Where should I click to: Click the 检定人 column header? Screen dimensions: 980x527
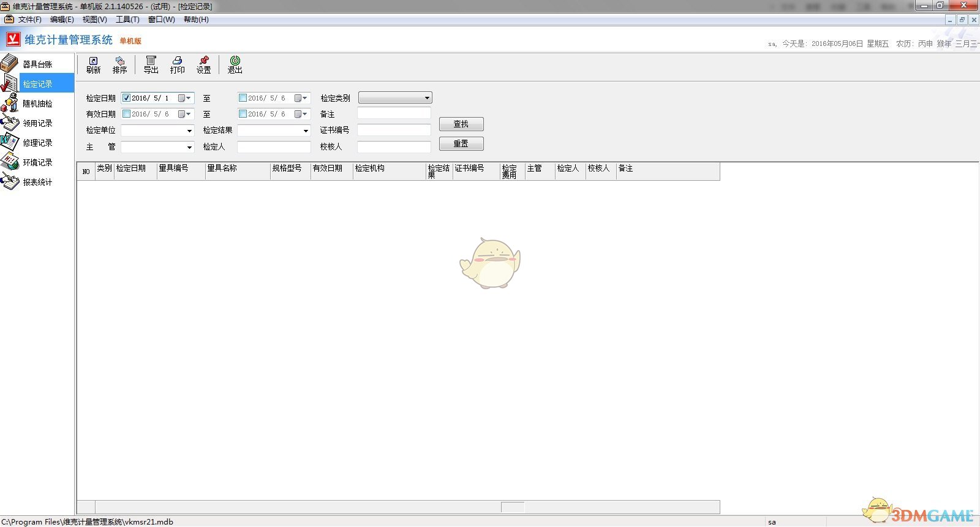click(571, 172)
